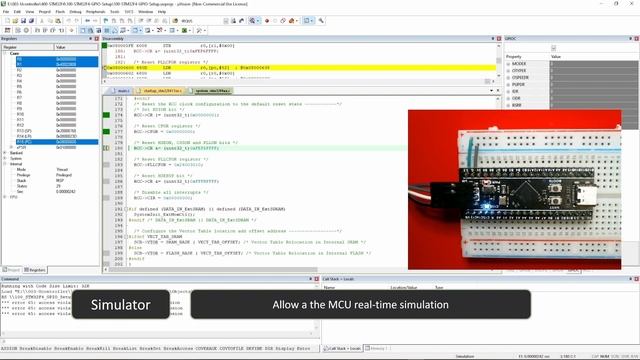
Task: Click the Watch Windows toolbar icon
Action: [122, 30]
